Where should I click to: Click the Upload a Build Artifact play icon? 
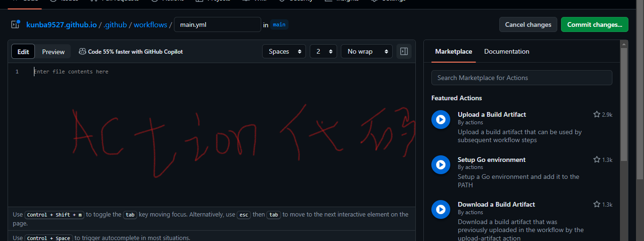(440, 120)
